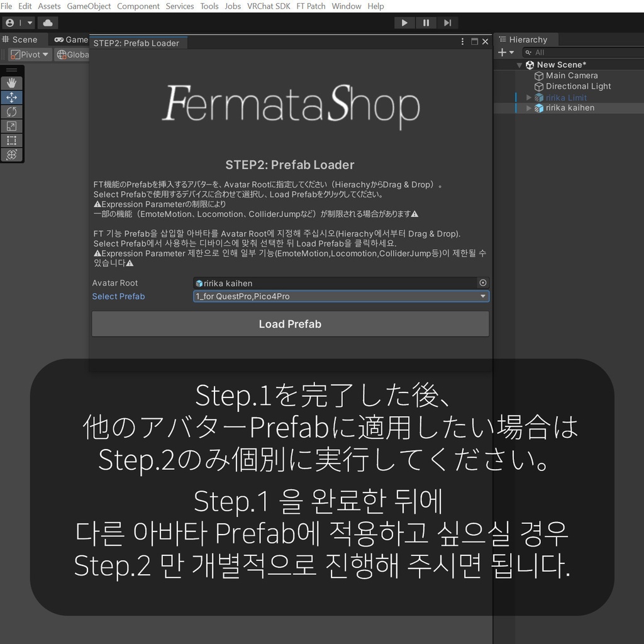Collapse the New Scene hierarchy
Viewport: 644px width, 644px height.
pos(519,64)
